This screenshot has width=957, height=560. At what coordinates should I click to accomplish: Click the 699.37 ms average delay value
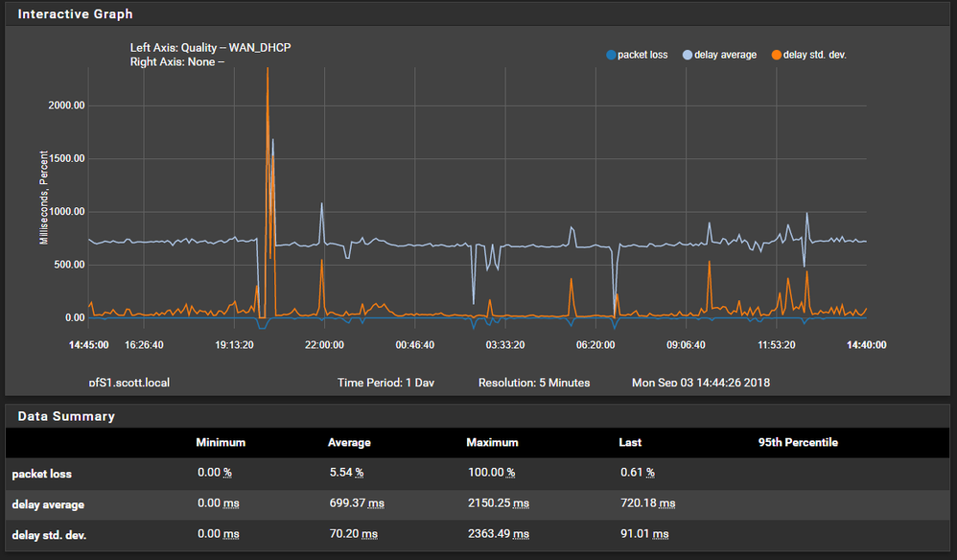[x=356, y=503]
